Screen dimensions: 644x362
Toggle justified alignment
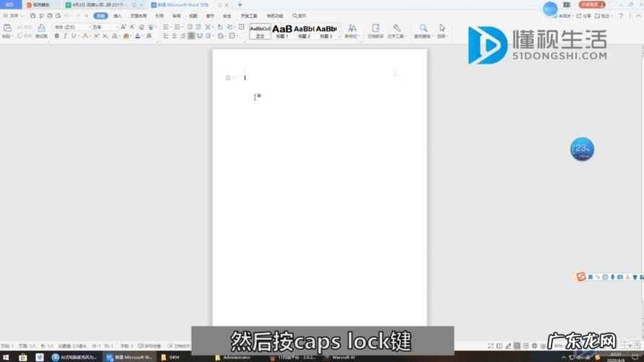tap(191, 36)
